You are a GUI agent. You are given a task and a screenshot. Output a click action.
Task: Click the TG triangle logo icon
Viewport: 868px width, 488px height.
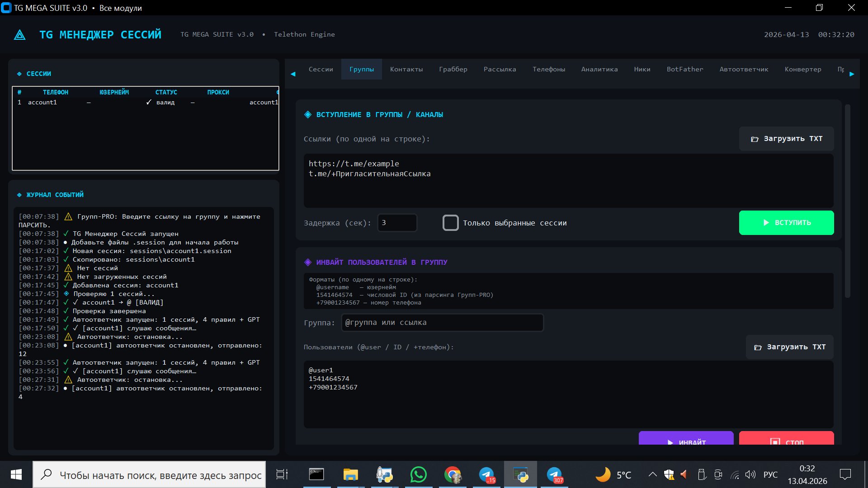(x=20, y=35)
